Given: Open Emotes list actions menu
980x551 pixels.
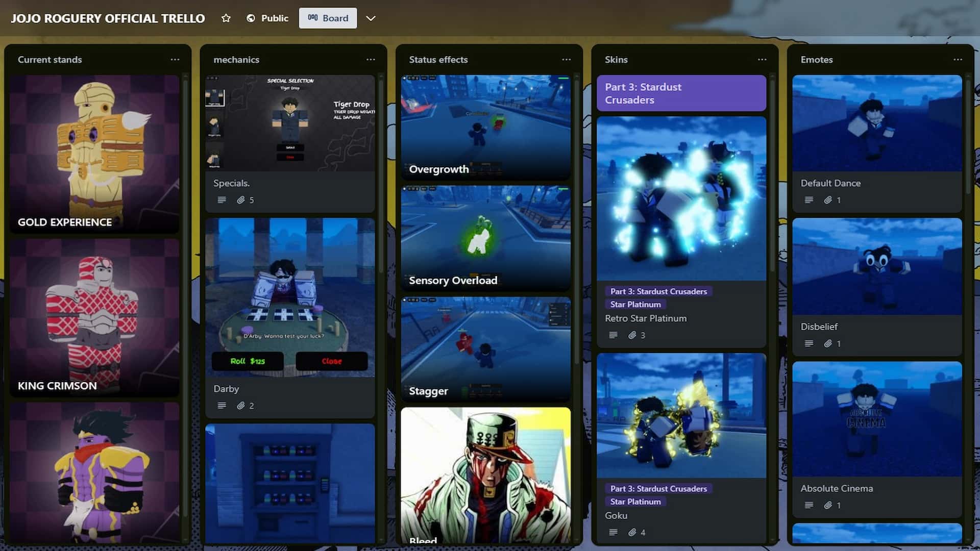Looking at the screenshot, I should coord(958,60).
